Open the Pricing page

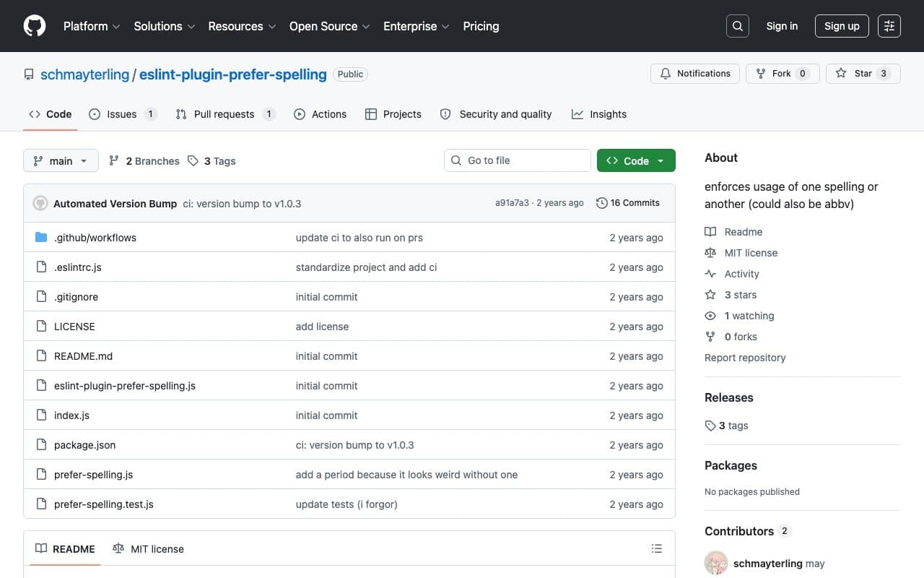[x=481, y=26]
